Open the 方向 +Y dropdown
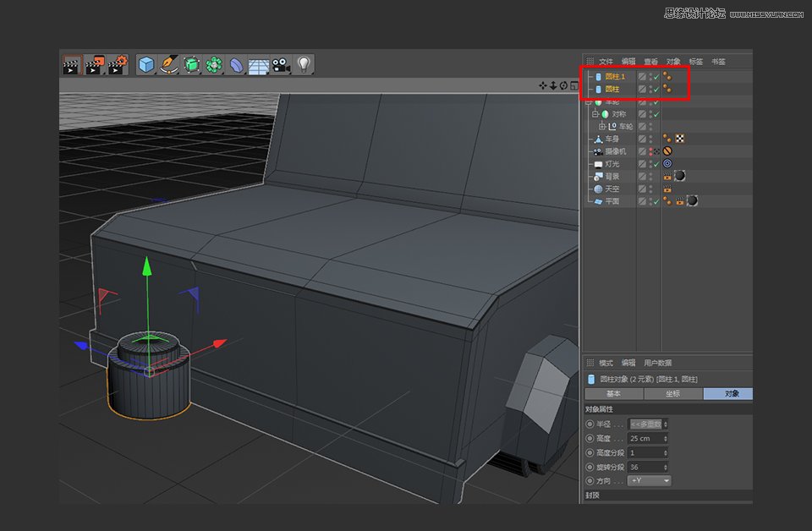The image size is (812, 531). tap(647, 479)
